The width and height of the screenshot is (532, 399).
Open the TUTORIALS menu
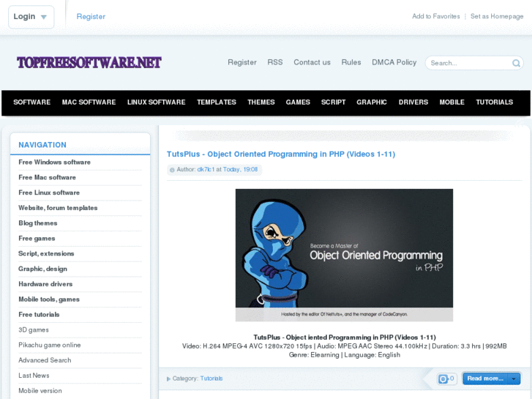click(495, 102)
